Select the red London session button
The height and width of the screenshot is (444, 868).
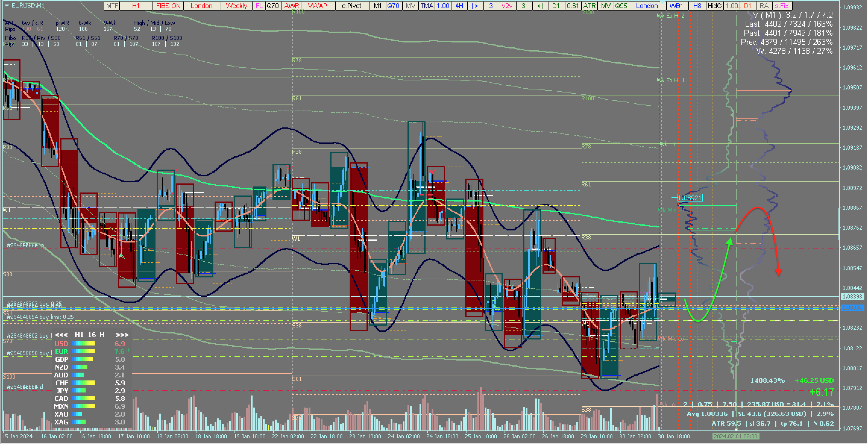pos(201,6)
